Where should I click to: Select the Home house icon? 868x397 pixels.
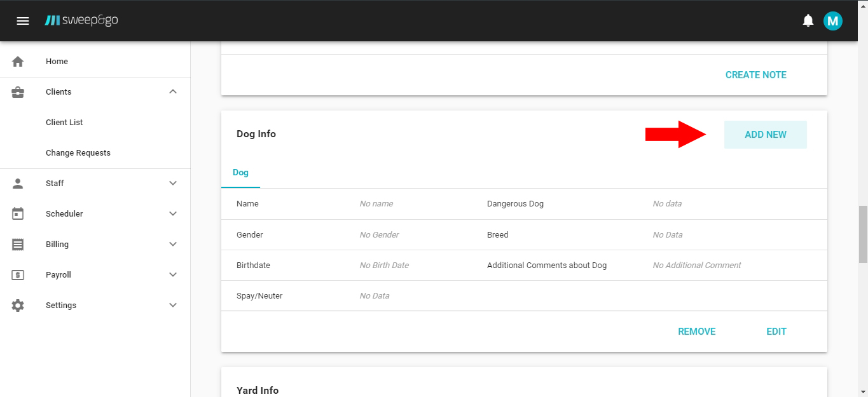[x=17, y=61]
